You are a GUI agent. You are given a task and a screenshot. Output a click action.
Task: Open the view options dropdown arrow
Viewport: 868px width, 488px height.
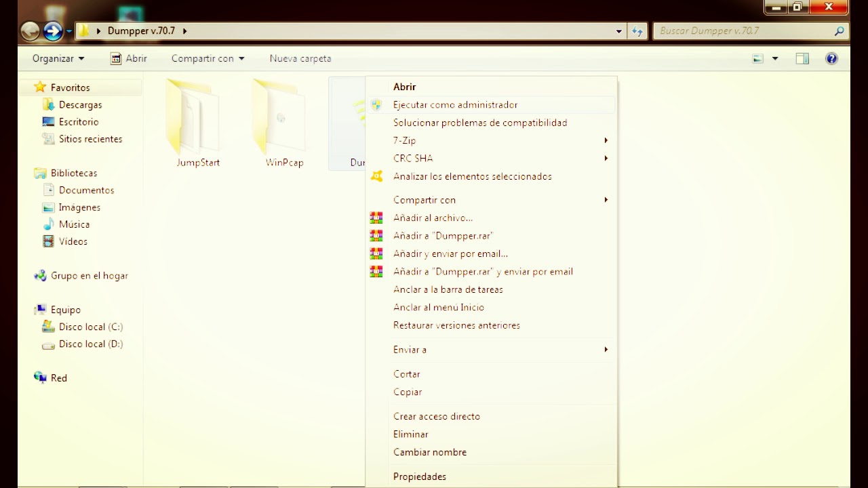tap(775, 59)
